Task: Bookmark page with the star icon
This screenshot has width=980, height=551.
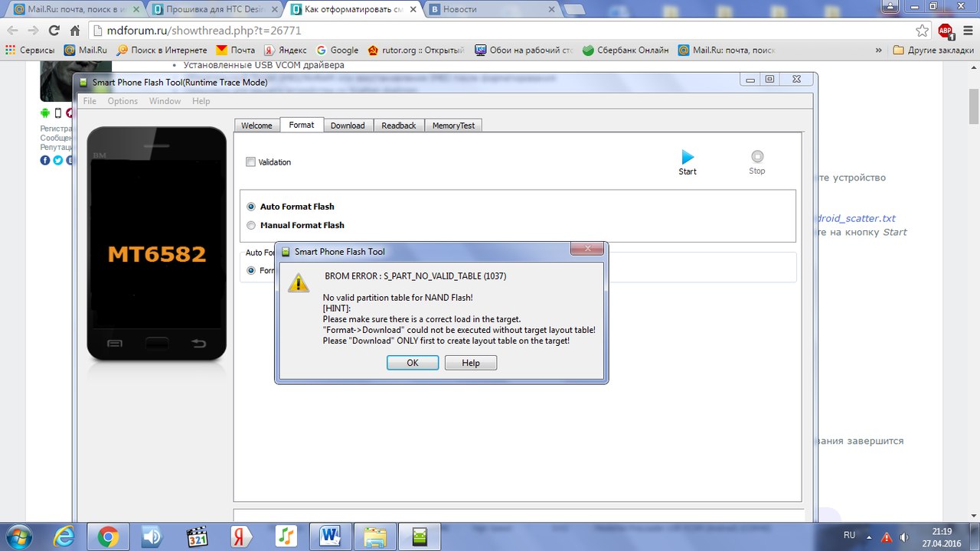Action: [923, 31]
